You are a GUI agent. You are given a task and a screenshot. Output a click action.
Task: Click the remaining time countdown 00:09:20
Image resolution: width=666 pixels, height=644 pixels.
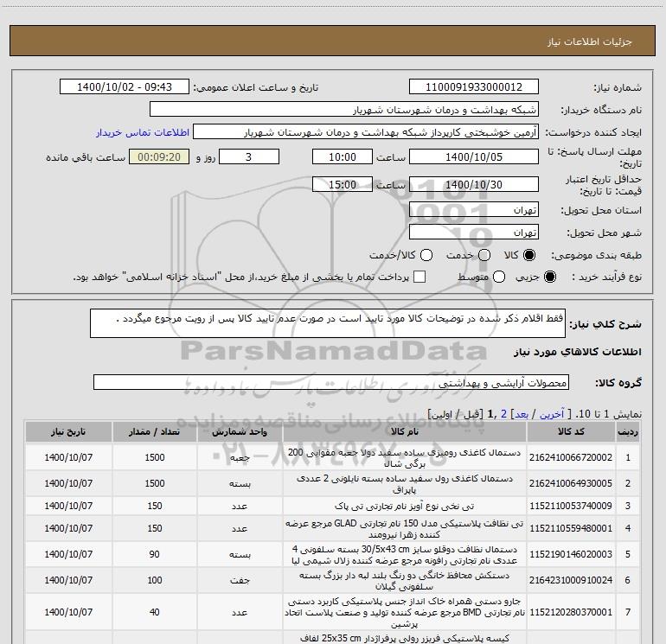click(x=159, y=156)
